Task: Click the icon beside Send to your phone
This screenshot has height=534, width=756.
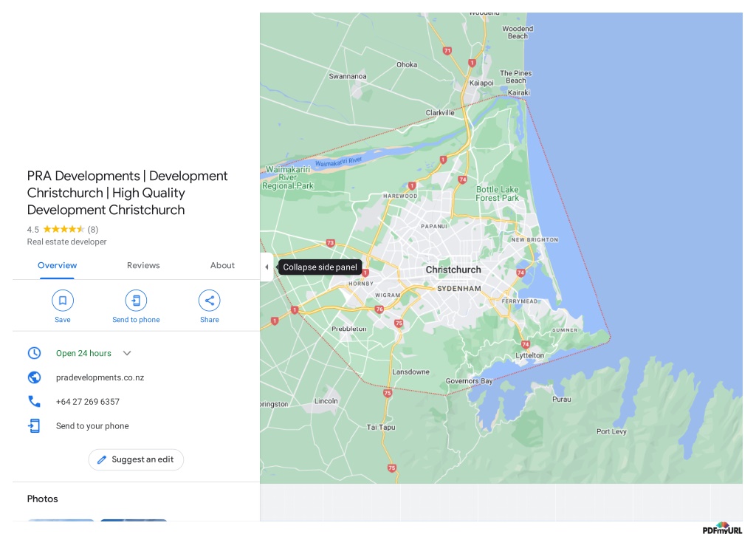Action: 34,426
